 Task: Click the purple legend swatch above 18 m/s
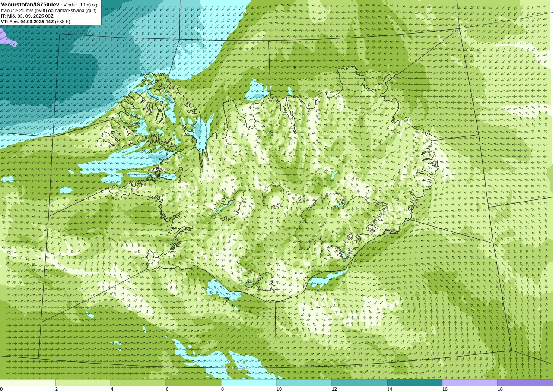pyautogui.click(x=525, y=383)
